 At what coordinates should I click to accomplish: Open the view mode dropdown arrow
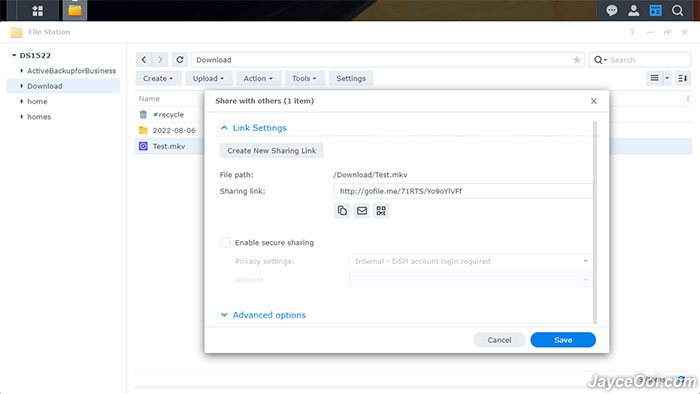click(667, 78)
